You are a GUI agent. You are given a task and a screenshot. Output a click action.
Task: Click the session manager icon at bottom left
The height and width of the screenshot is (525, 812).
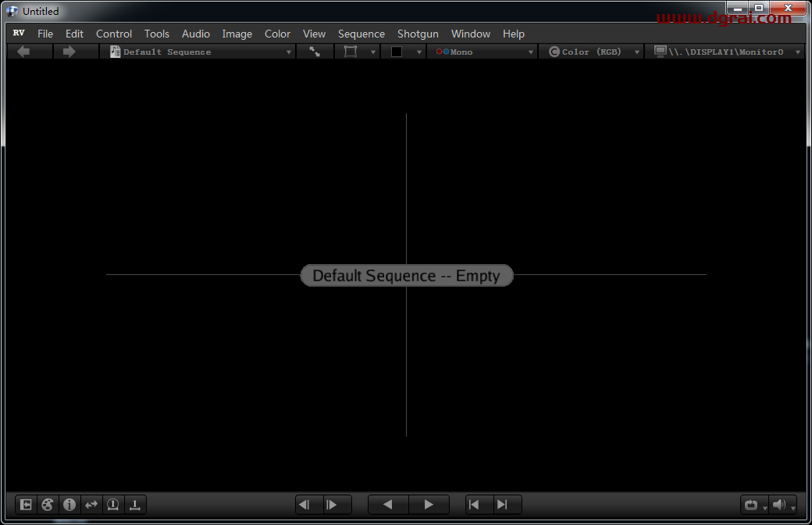[26, 505]
